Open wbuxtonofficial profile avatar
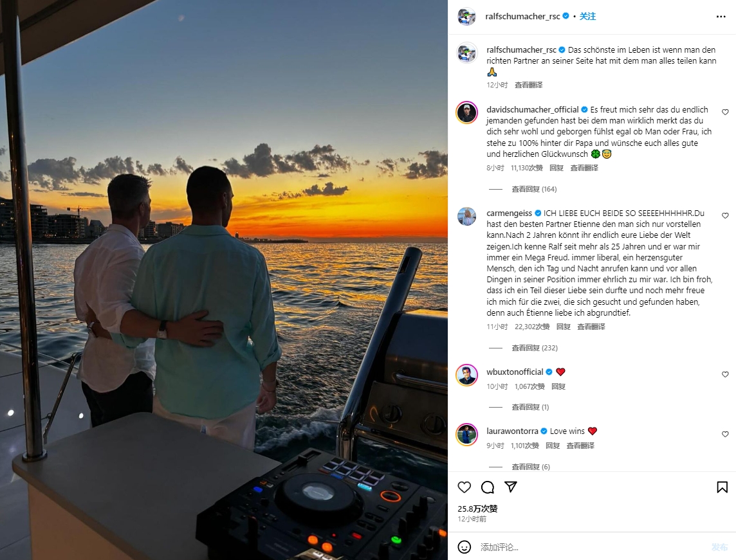This screenshot has width=736, height=560. coord(467,375)
